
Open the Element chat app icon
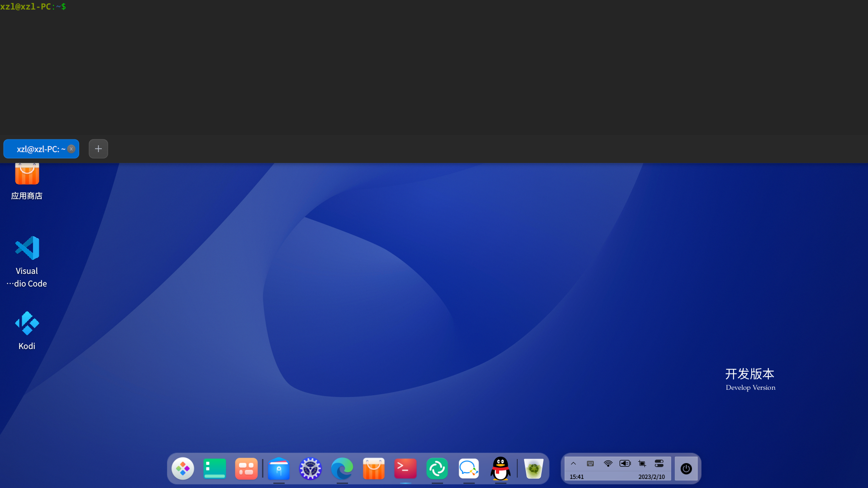pos(437,469)
